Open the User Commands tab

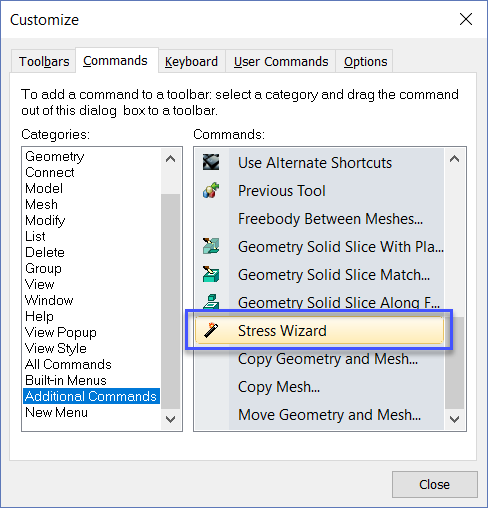click(281, 62)
